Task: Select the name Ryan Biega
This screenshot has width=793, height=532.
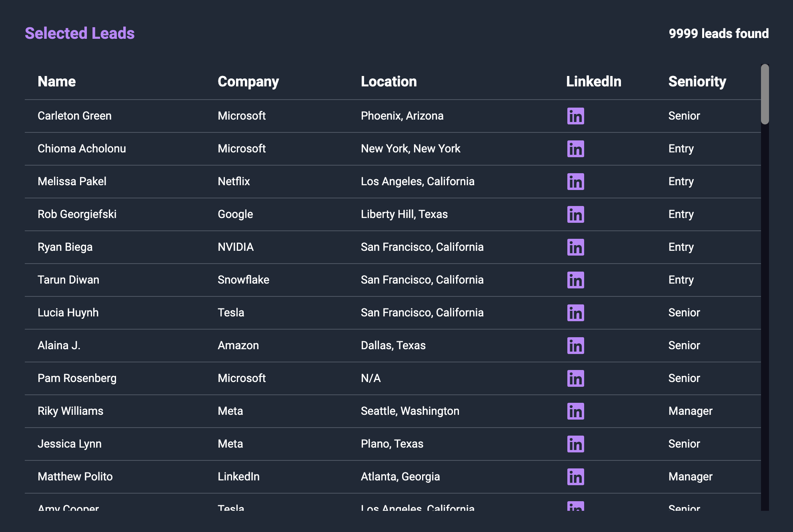Action: point(65,247)
